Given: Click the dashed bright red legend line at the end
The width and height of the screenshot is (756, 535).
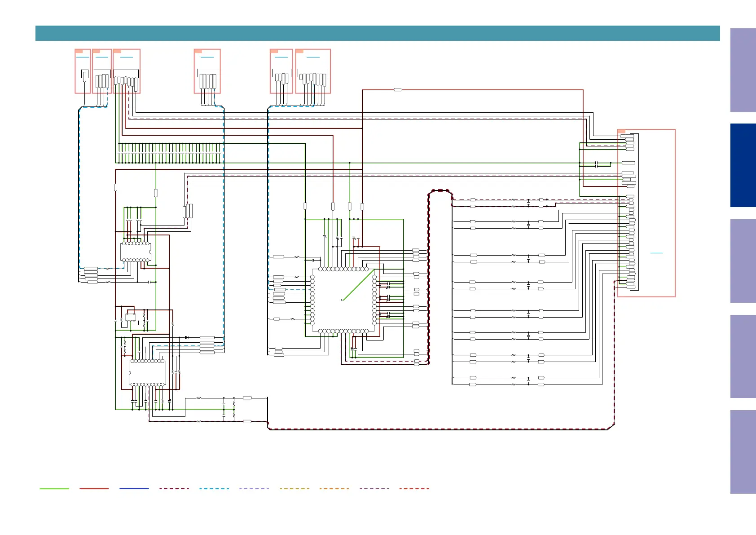Looking at the screenshot, I should tap(414, 489).
